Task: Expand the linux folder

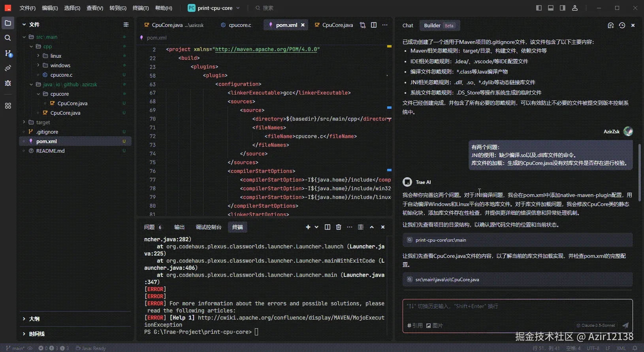Action: coord(39,56)
